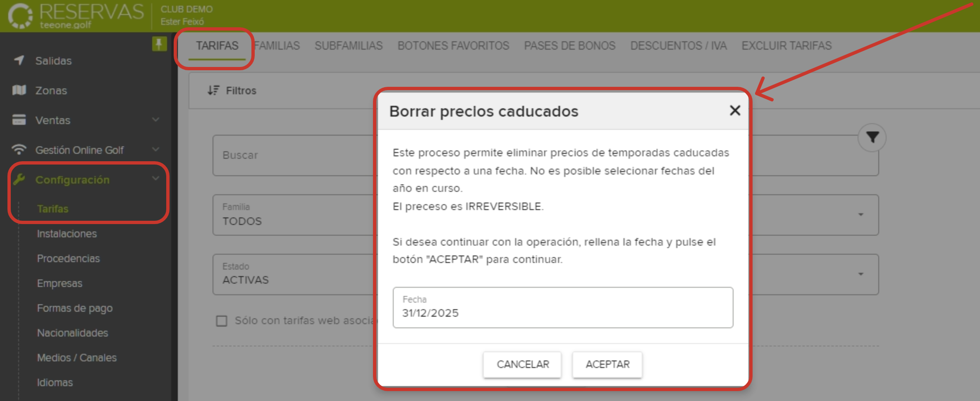Collapse the Configuración submenu
The image size is (980, 401).
[155, 179]
